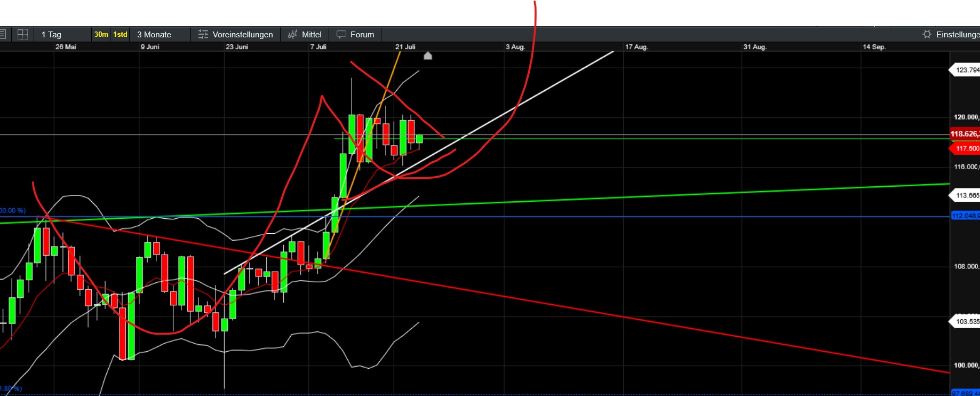Click the 7 Juli date label

pos(318,47)
